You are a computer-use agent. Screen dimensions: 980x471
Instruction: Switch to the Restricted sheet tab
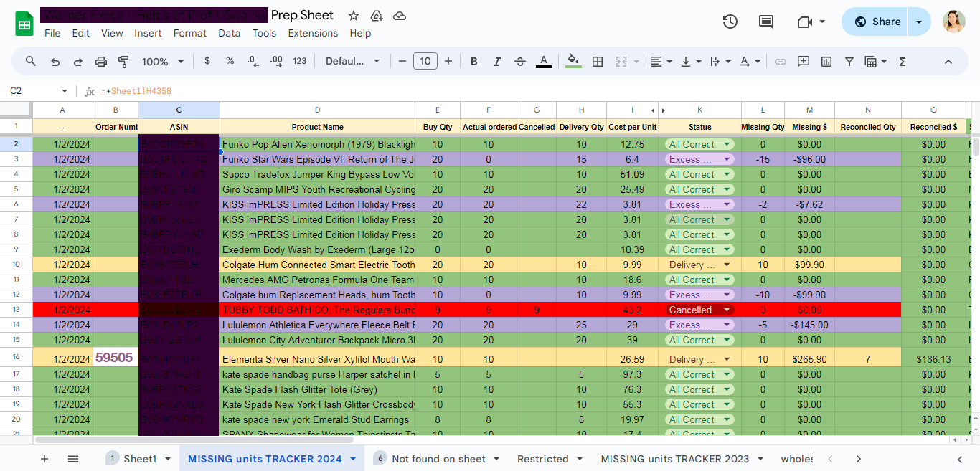[x=542, y=459]
